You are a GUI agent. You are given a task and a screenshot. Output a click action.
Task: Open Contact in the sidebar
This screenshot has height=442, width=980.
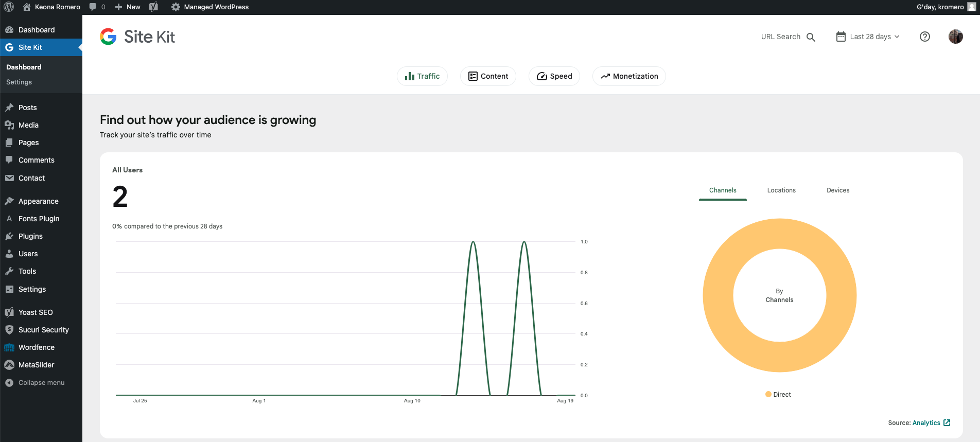click(41, 178)
